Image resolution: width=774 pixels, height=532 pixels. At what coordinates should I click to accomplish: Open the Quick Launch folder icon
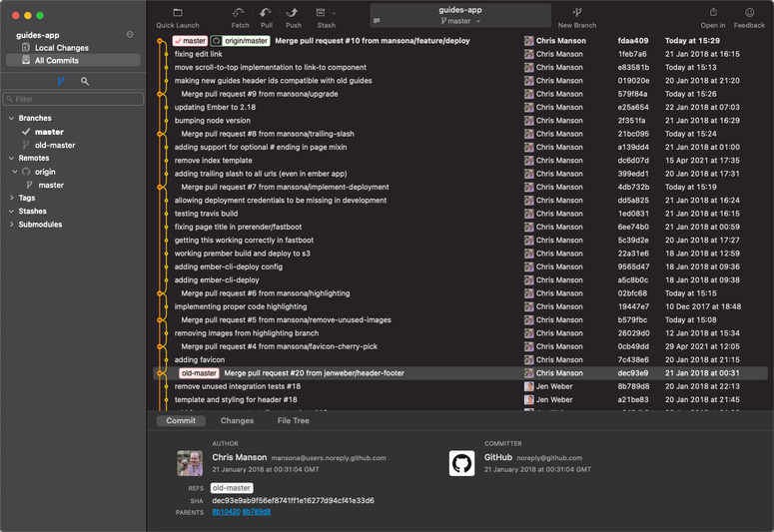178,13
